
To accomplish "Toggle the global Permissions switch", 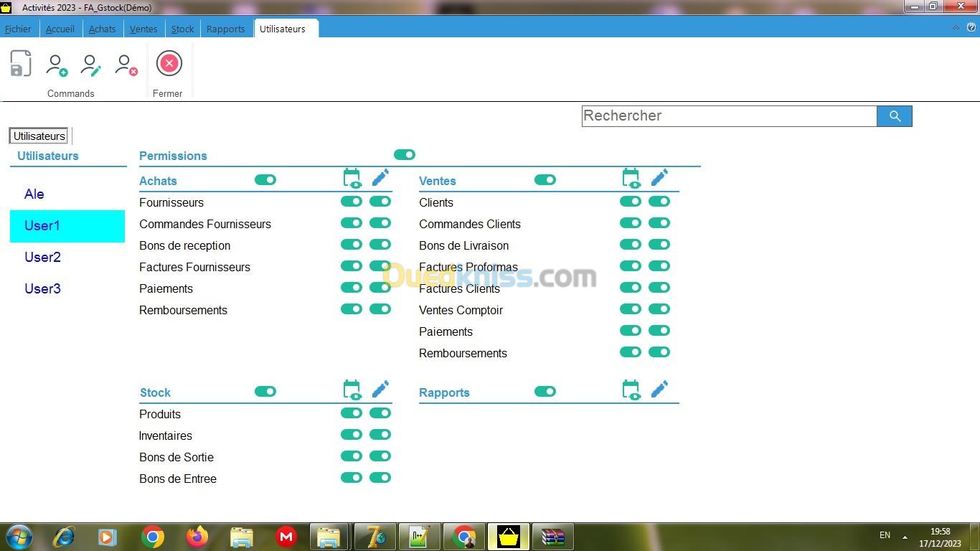I will pyautogui.click(x=405, y=155).
